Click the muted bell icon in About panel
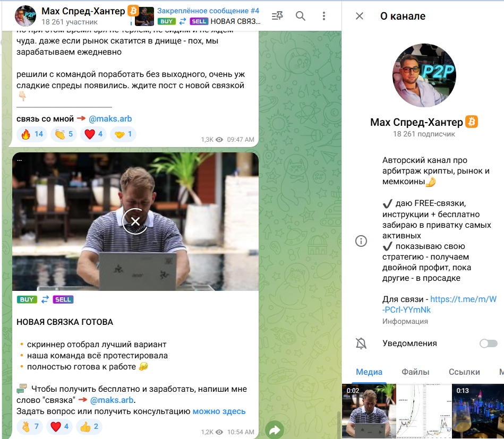This screenshot has width=504, height=439. coord(362,343)
